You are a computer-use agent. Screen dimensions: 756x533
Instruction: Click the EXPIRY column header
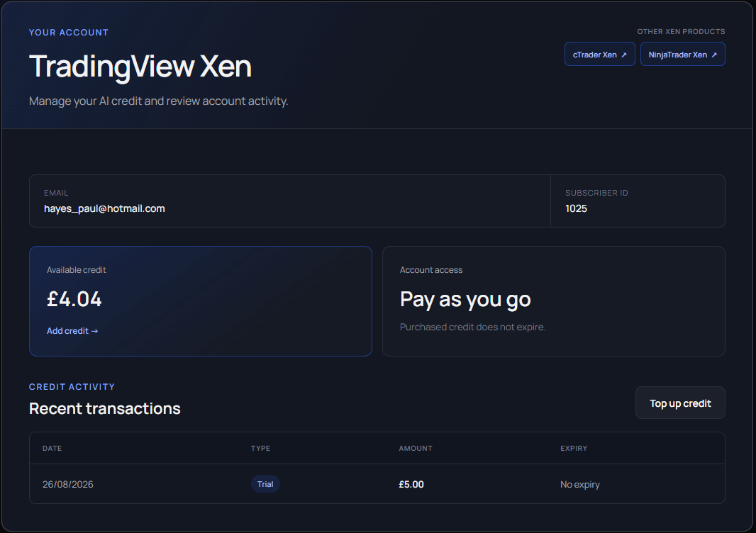574,448
